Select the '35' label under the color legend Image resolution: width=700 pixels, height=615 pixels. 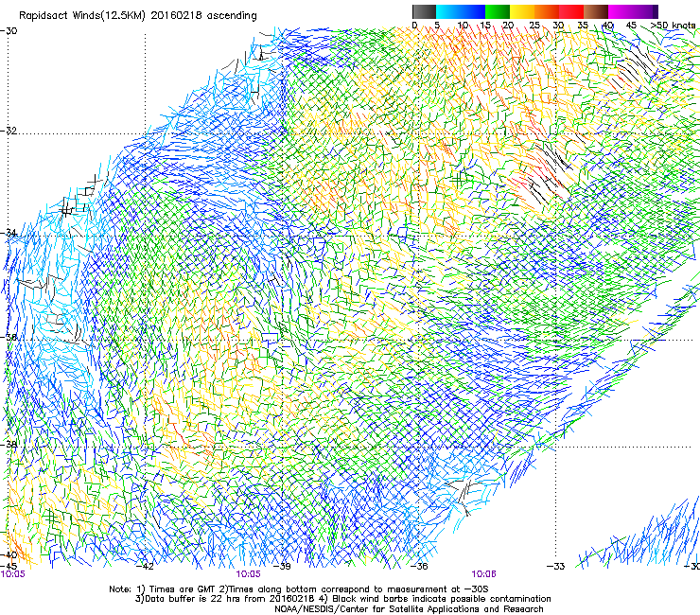(583, 25)
